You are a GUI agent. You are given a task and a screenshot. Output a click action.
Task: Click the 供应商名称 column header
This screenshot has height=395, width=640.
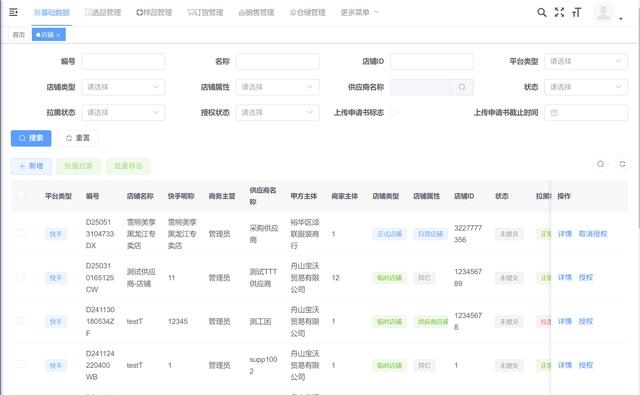tap(263, 196)
